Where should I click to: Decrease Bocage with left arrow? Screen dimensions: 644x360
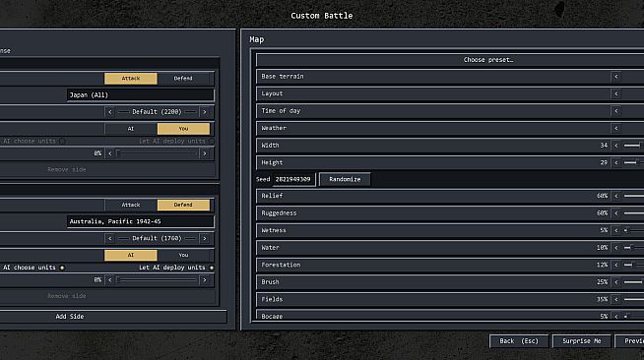[x=616, y=316]
